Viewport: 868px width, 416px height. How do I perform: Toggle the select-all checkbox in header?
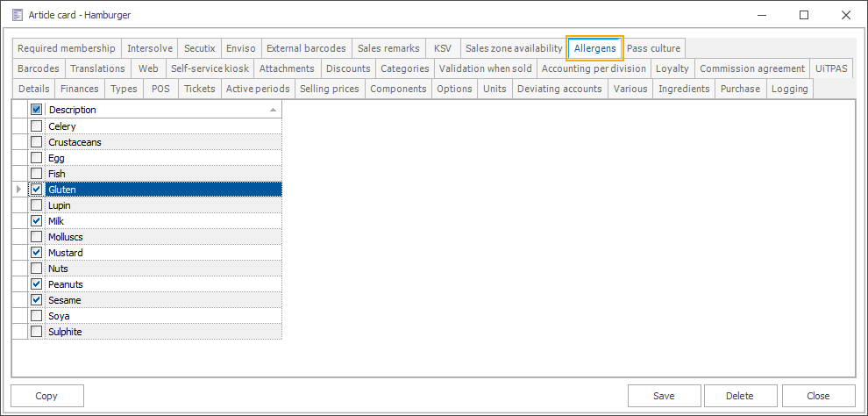pyautogui.click(x=36, y=110)
